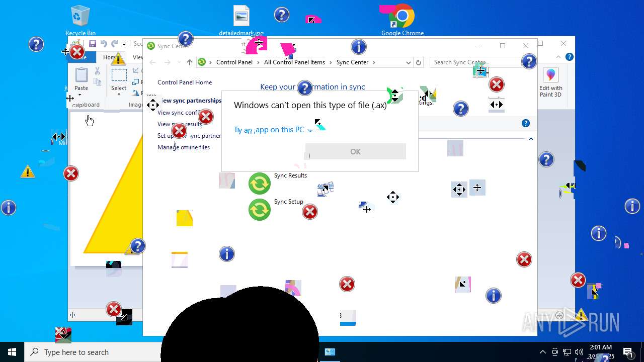Redo the action in Paint's title bar
The image size is (644, 362).
115,44
